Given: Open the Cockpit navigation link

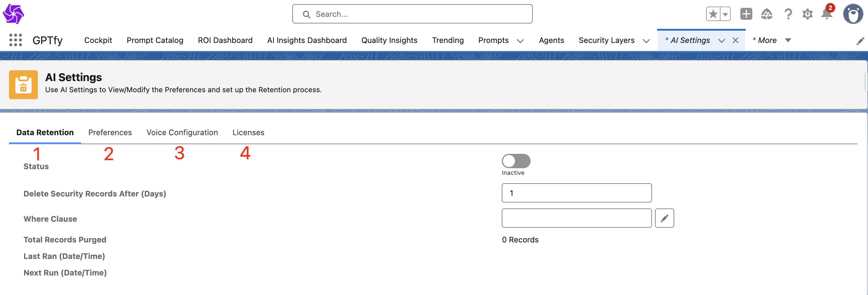Looking at the screenshot, I should 98,41.
